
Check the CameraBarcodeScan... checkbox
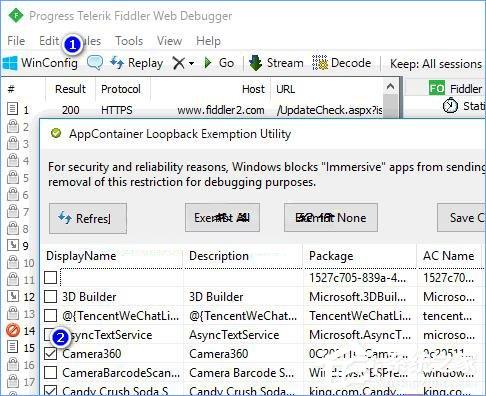point(50,372)
